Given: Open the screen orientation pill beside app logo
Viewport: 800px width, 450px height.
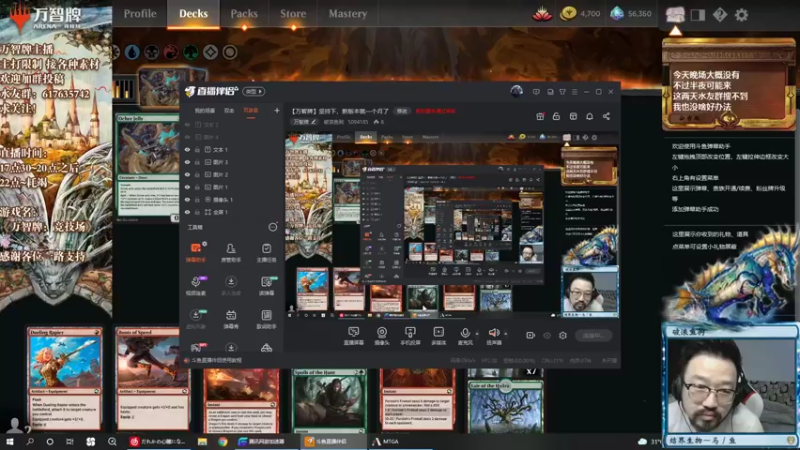Looking at the screenshot, I should [254, 91].
